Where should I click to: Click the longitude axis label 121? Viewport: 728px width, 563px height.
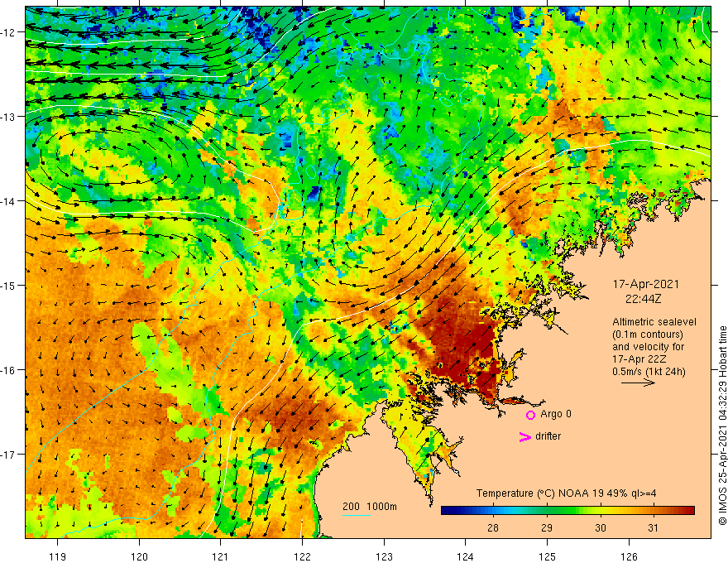point(221,556)
